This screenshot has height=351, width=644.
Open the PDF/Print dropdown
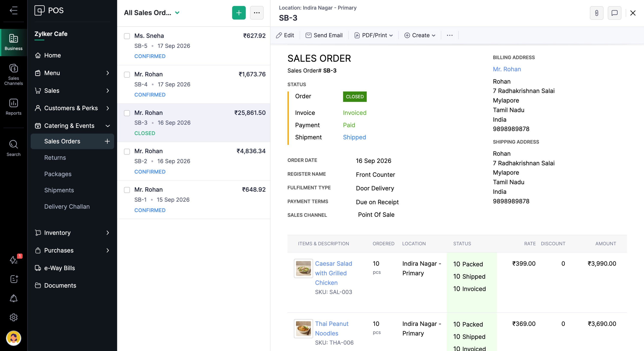point(374,35)
